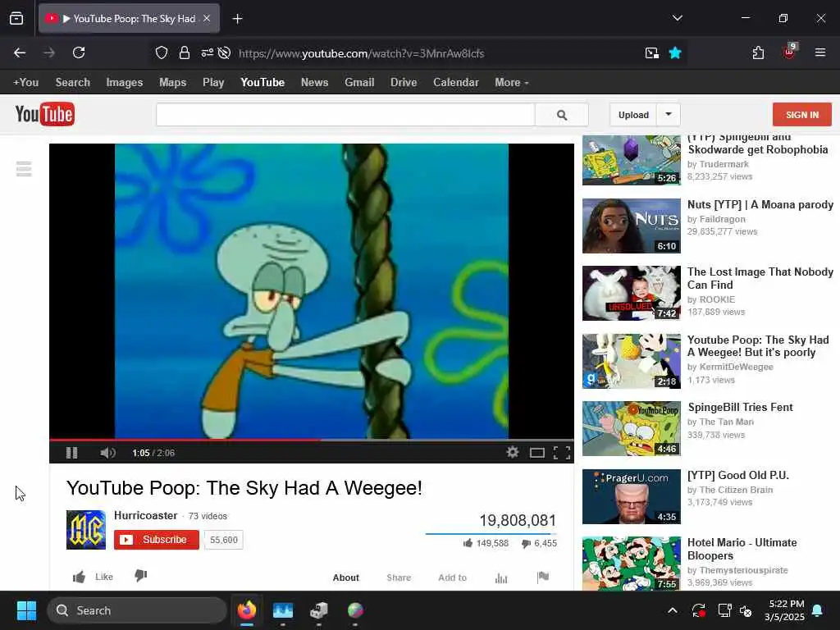Show hidden system tray icons chevron

673,610
